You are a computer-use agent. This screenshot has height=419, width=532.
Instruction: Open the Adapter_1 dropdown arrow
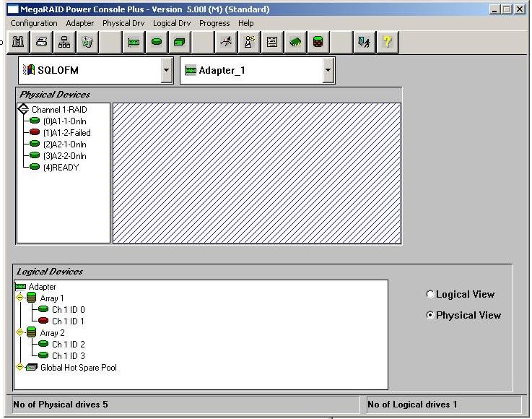click(328, 70)
